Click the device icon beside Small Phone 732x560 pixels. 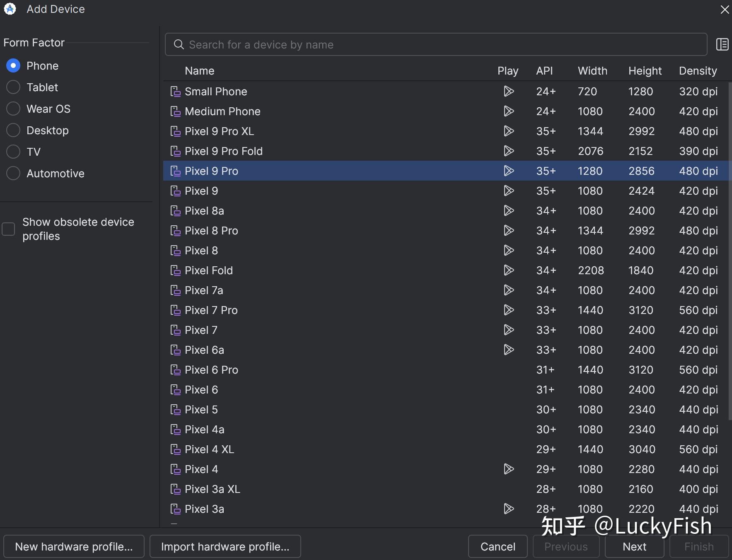pyautogui.click(x=175, y=92)
